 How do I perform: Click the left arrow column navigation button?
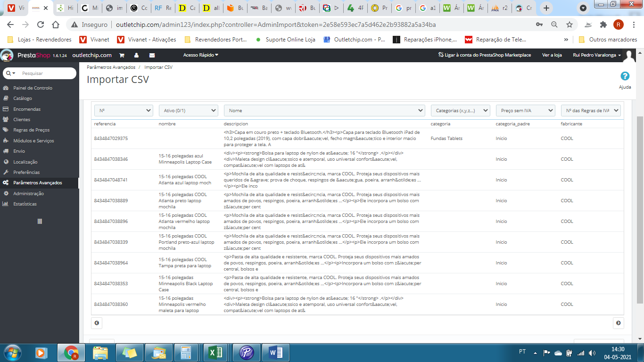[97, 323]
